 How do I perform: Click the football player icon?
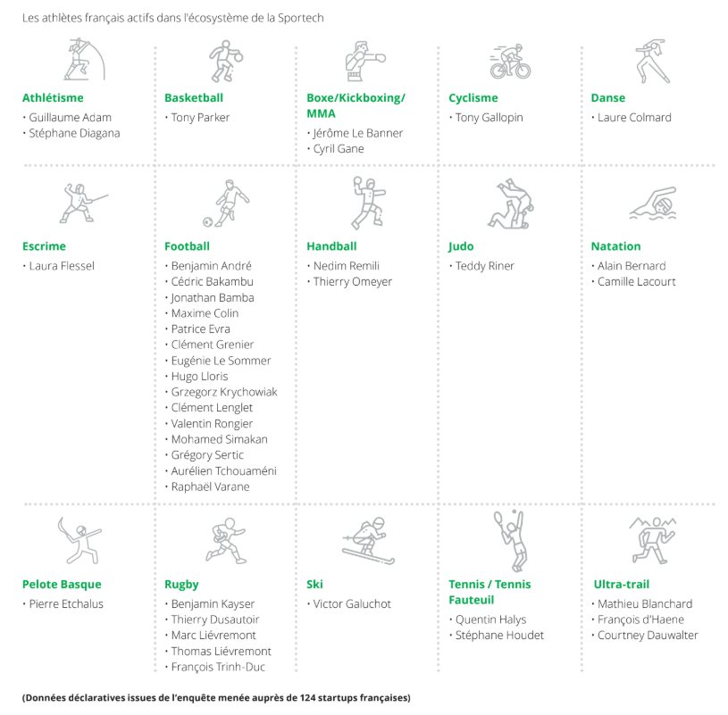[x=222, y=204]
